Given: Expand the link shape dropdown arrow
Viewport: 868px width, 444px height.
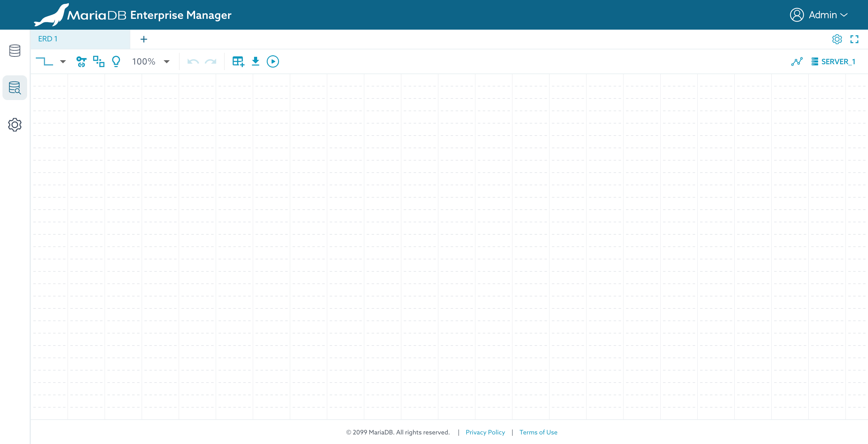Looking at the screenshot, I should 63,62.
